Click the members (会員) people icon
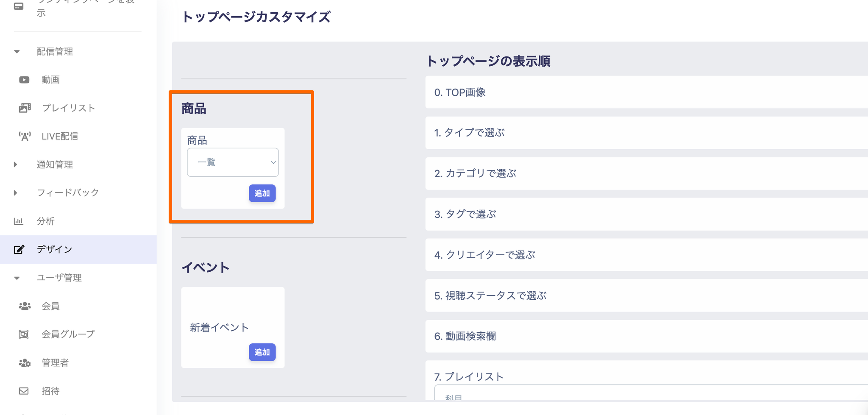This screenshot has height=415, width=868. [25, 306]
